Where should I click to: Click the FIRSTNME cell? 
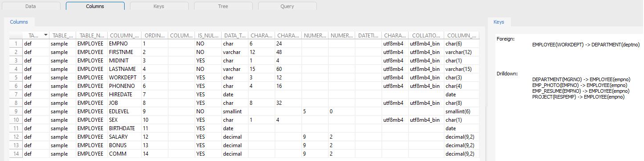[124, 52]
